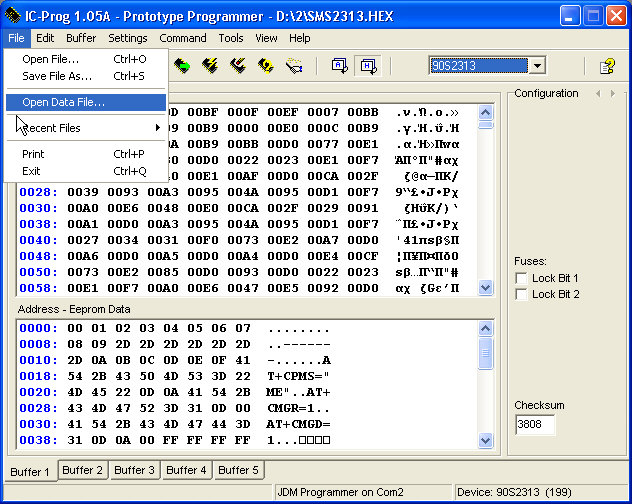632x504 pixels.
Task: Click the Program All toolbar icon
Action: coord(210,66)
